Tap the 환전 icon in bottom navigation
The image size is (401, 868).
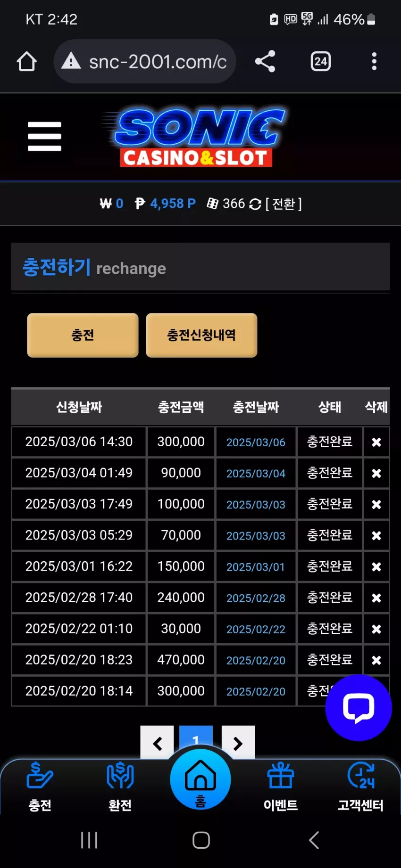click(x=120, y=786)
